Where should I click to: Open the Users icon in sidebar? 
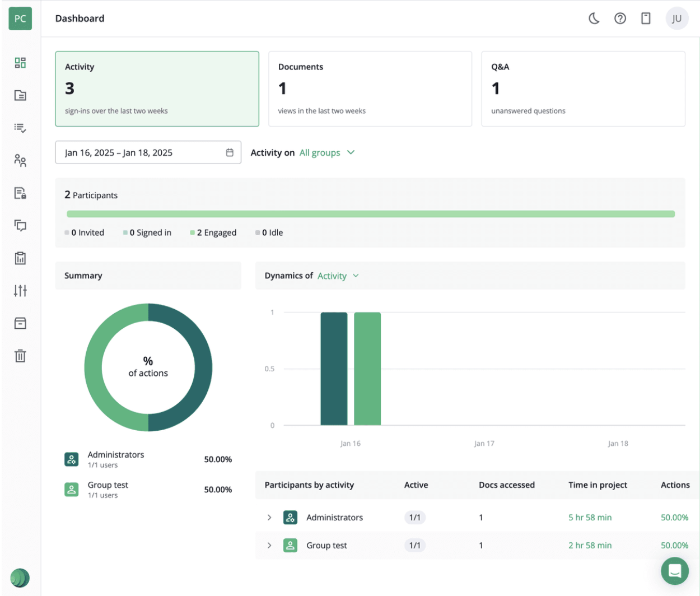tap(20, 161)
